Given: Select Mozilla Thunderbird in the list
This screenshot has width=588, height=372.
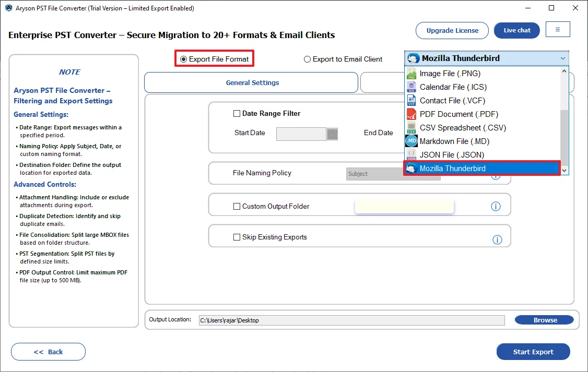Looking at the screenshot, I should click(x=482, y=168).
